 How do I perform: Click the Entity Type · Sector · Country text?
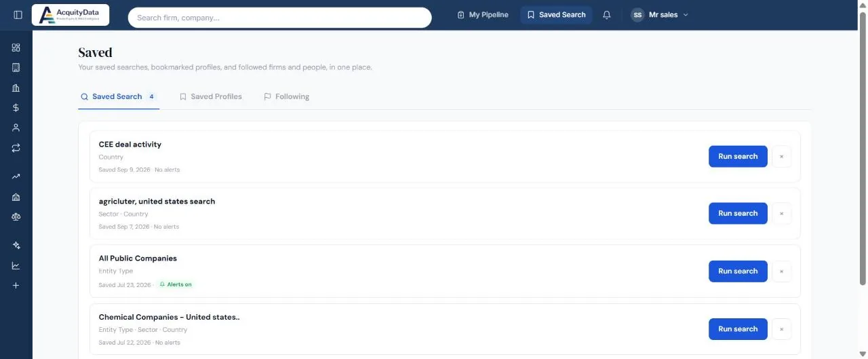(143, 330)
